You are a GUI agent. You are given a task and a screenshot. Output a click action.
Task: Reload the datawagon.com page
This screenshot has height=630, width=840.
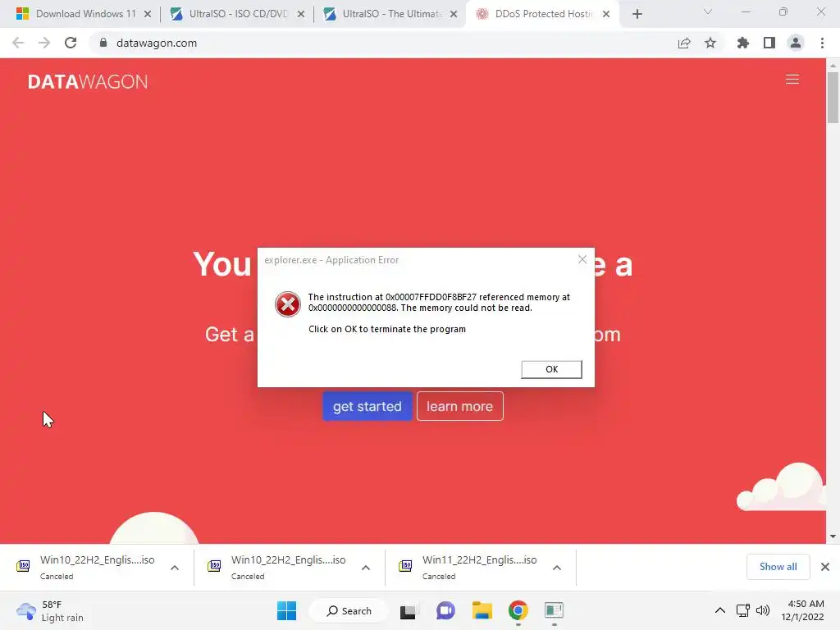[x=71, y=43]
